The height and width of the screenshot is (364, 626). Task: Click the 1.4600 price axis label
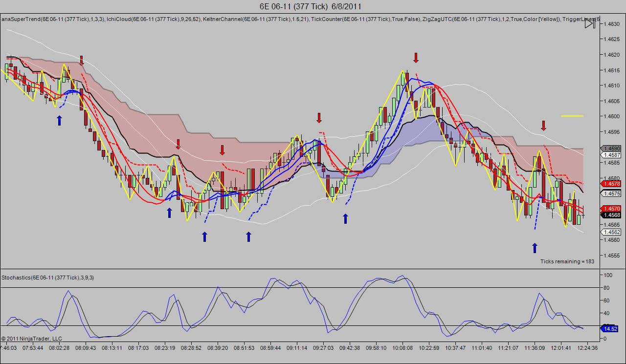point(612,116)
